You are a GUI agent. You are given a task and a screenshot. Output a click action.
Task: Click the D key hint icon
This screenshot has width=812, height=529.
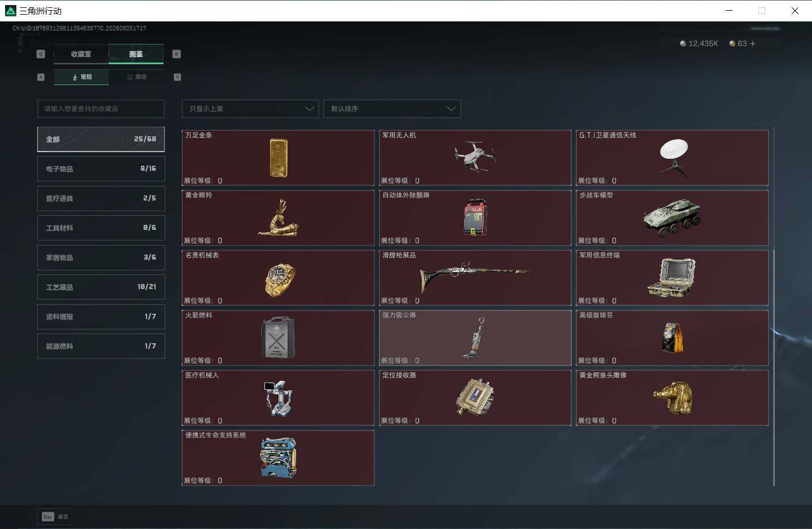click(x=177, y=77)
